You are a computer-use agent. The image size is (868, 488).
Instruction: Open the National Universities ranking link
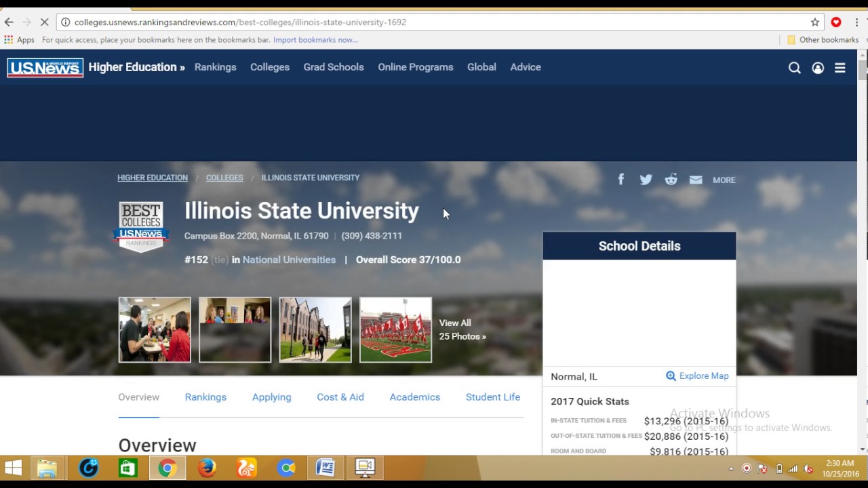click(289, 260)
